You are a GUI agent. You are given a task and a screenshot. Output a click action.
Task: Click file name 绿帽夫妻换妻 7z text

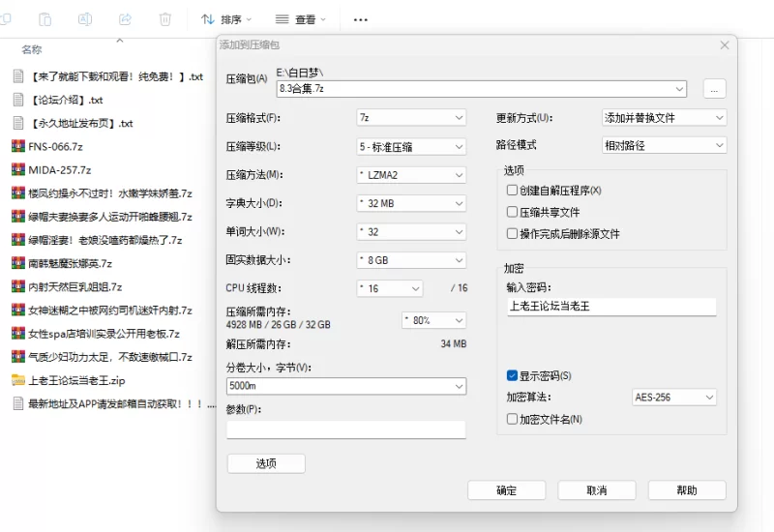click(110, 217)
